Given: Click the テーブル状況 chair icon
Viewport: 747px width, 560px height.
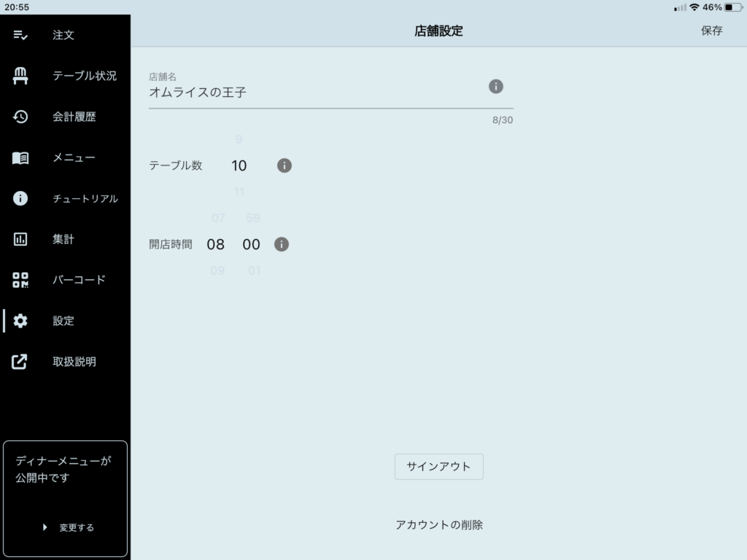Looking at the screenshot, I should click(20, 76).
